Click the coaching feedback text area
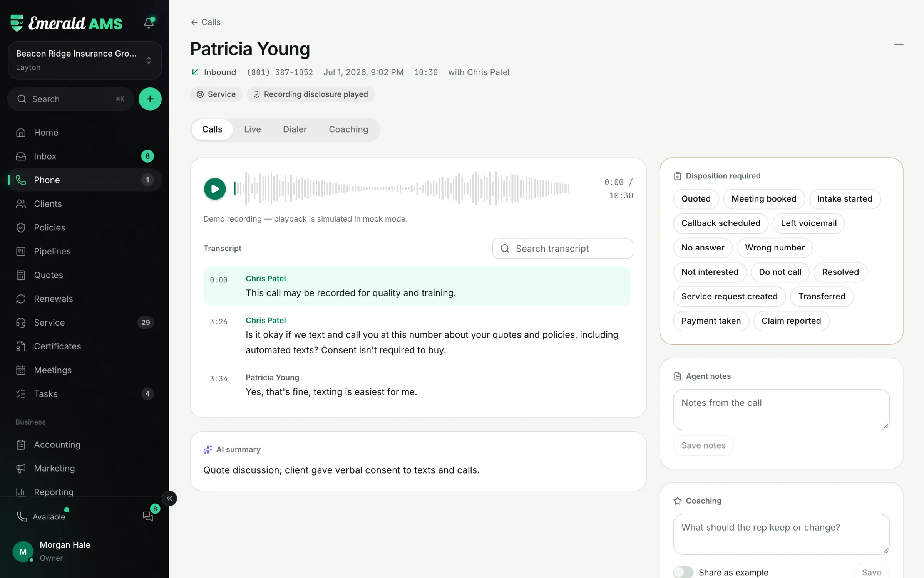 click(x=781, y=534)
